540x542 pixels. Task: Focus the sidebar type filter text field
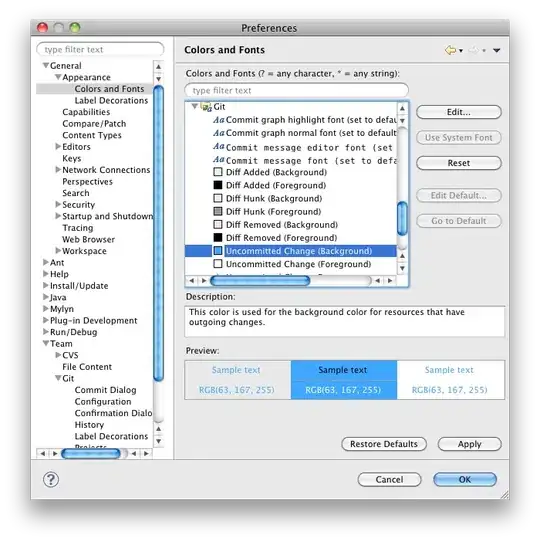(x=100, y=49)
